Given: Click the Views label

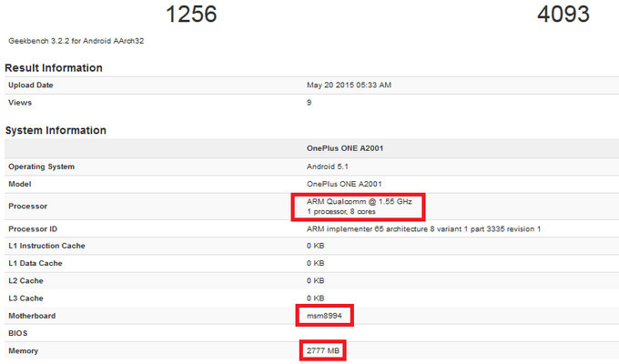Looking at the screenshot, I should (x=20, y=103).
